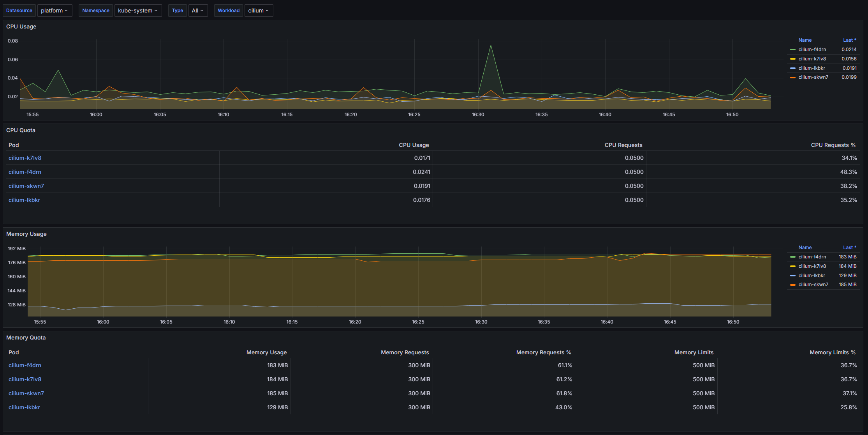Toggle cilium-f4drn series in Memory Usage legend

(x=812, y=257)
